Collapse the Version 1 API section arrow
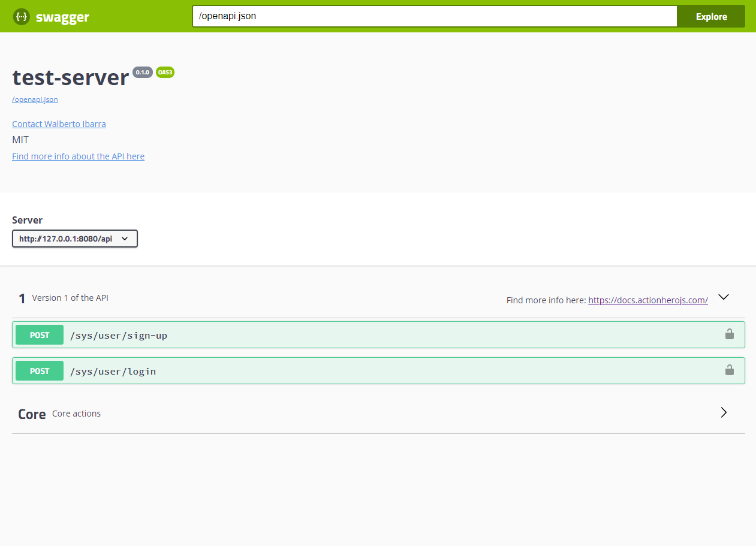756x546 pixels. 724,297
